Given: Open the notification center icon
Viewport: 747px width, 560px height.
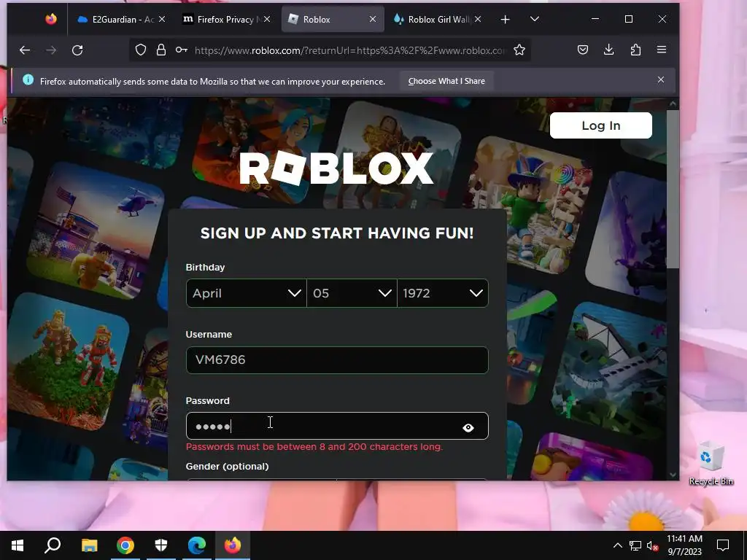Looking at the screenshot, I should pos(723,545).
